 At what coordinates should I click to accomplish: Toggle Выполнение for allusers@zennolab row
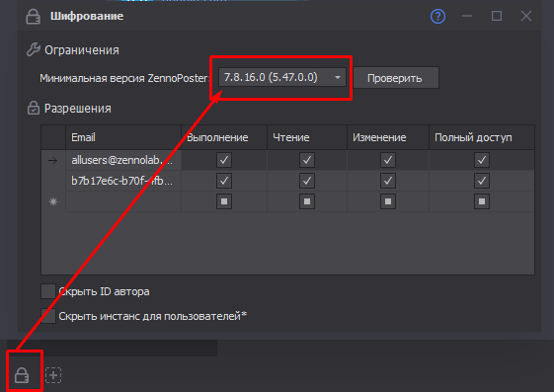[x=224, y=160]
